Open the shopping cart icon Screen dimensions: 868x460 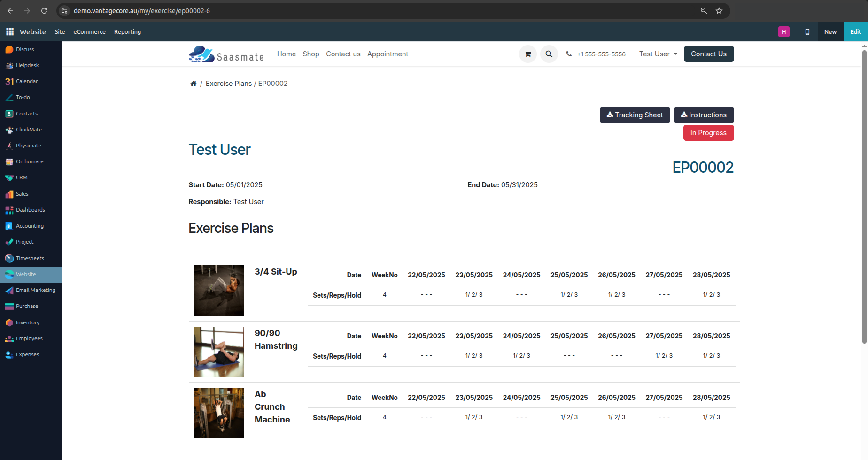coord(527,54)
